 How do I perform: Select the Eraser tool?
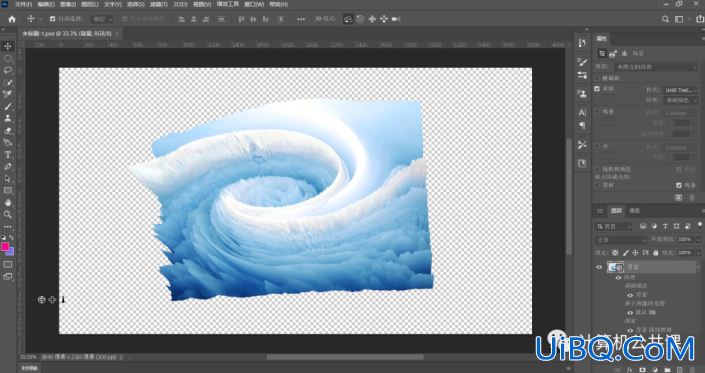(8, 131)
